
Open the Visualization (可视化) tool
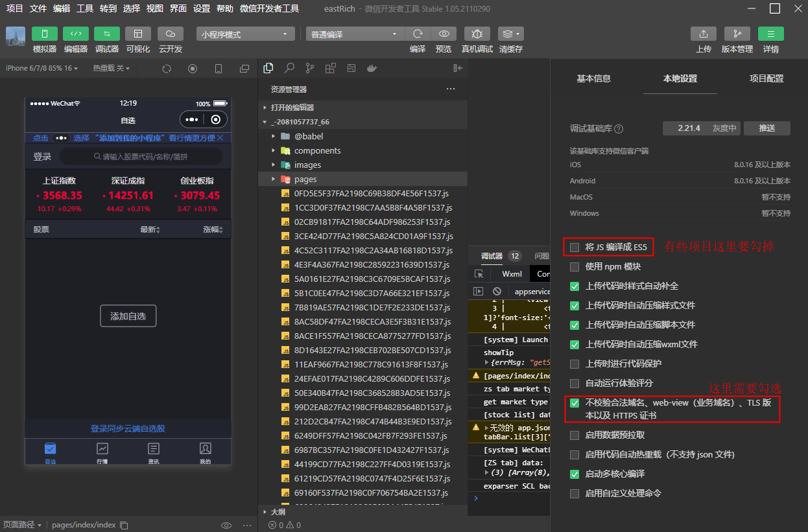[x=138, y=34]
